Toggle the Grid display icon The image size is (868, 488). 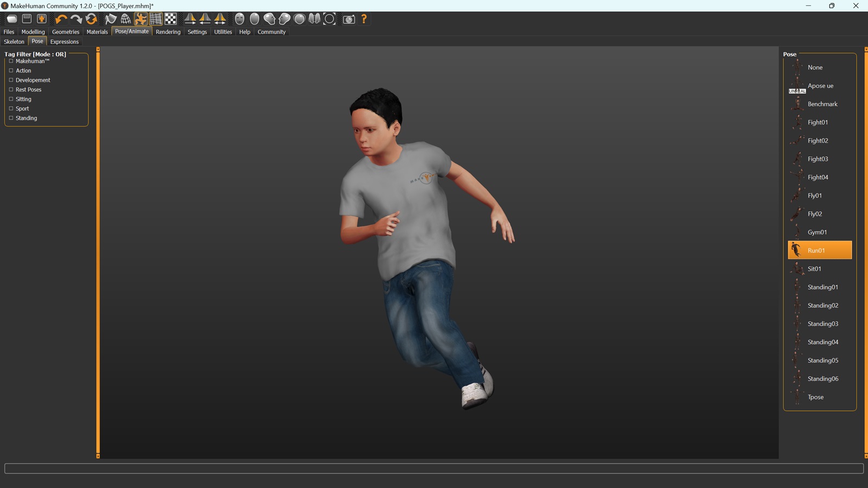(x=156, y=19)
